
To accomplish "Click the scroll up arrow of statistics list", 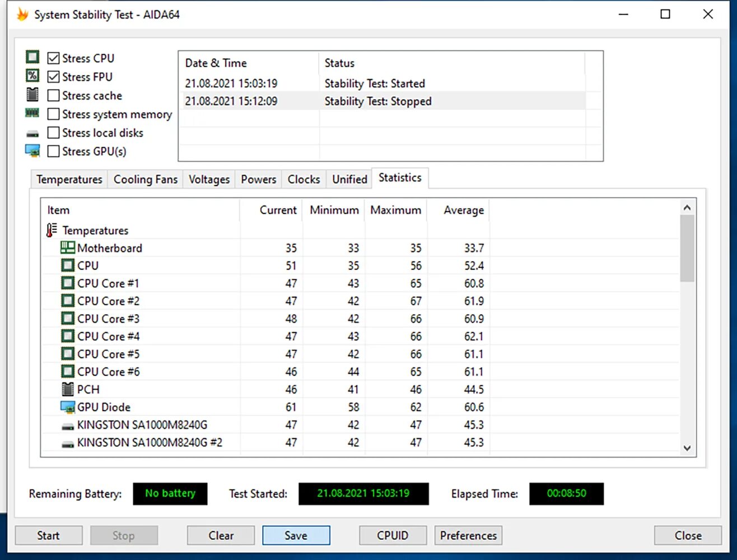I will pyautogui.click(x=688, y=208).
